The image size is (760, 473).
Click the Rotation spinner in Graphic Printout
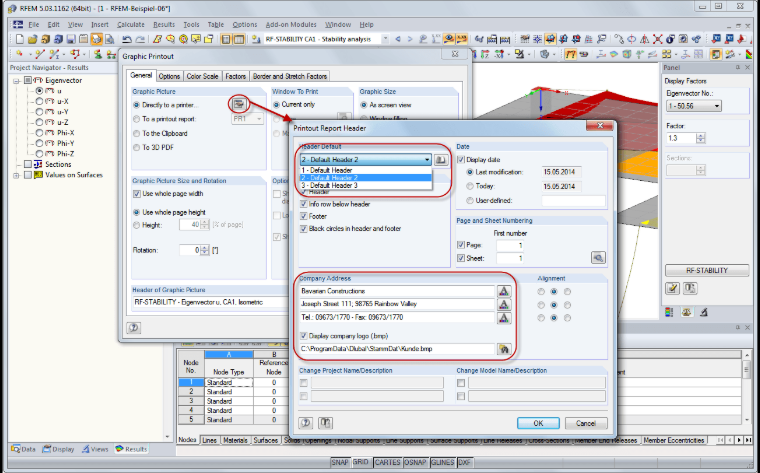coord(205,250)
